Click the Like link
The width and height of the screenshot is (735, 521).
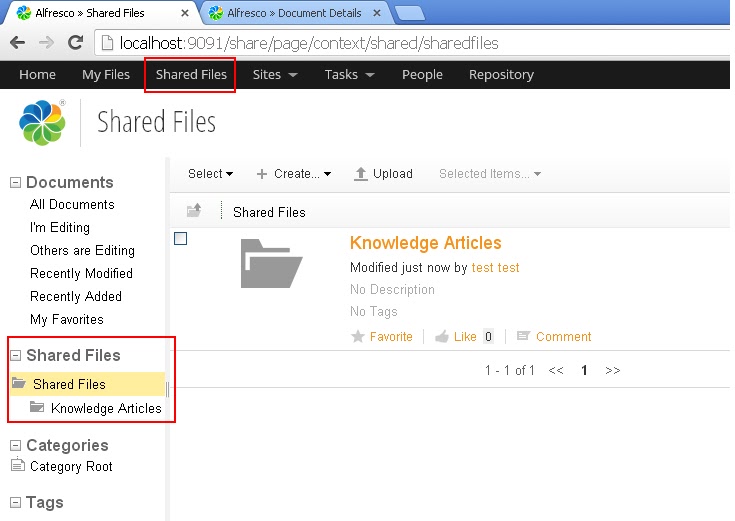point(465,337)
